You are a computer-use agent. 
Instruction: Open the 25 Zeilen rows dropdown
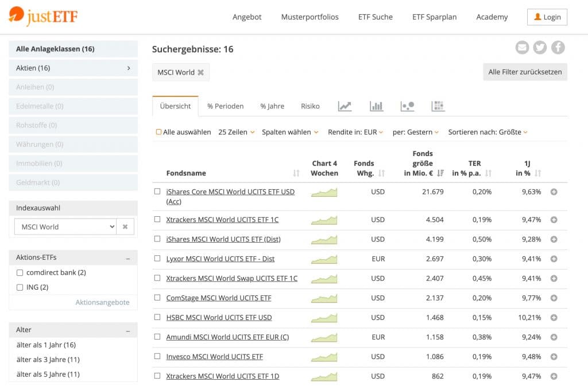[236, 132]
